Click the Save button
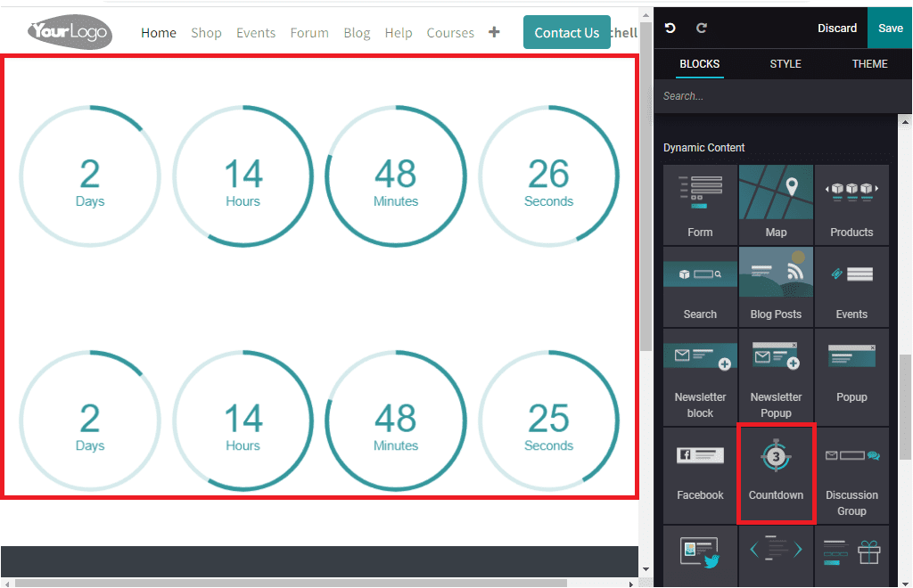The height and width of the screenshot is (588, 913). click(890, 28)
